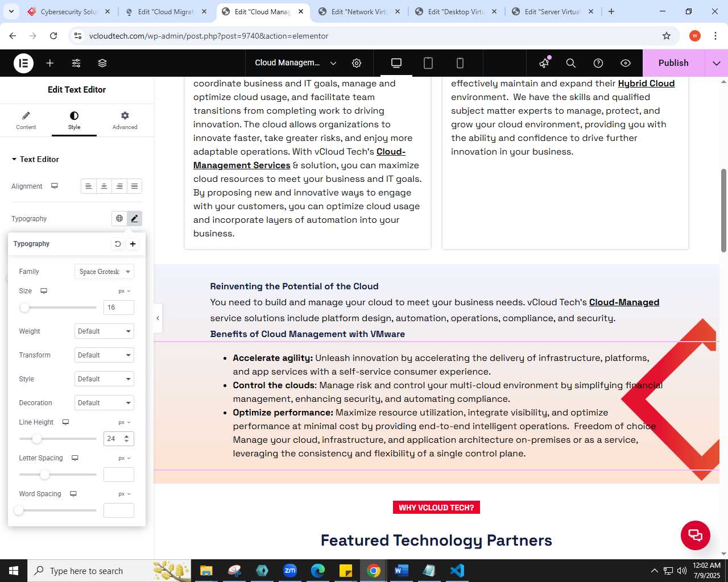Click the Size value field

tap(119, 307)
